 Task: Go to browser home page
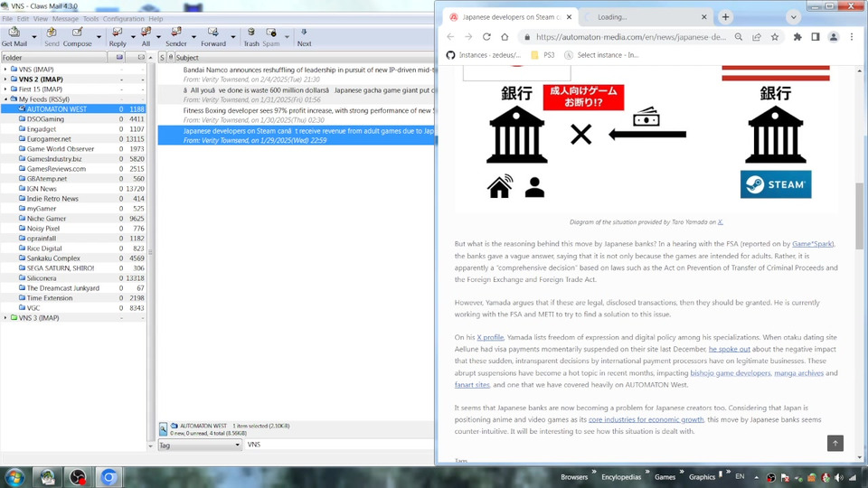[x=505, y=37]
